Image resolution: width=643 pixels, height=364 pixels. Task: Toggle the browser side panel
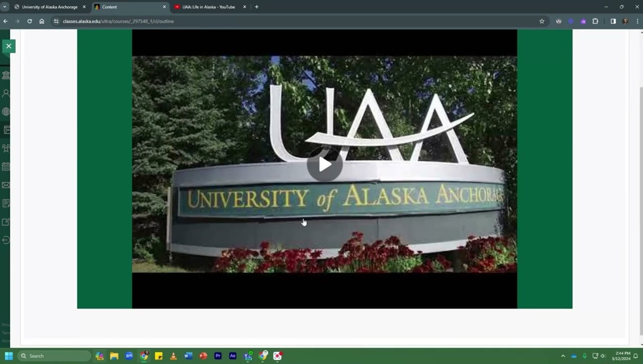613,21
